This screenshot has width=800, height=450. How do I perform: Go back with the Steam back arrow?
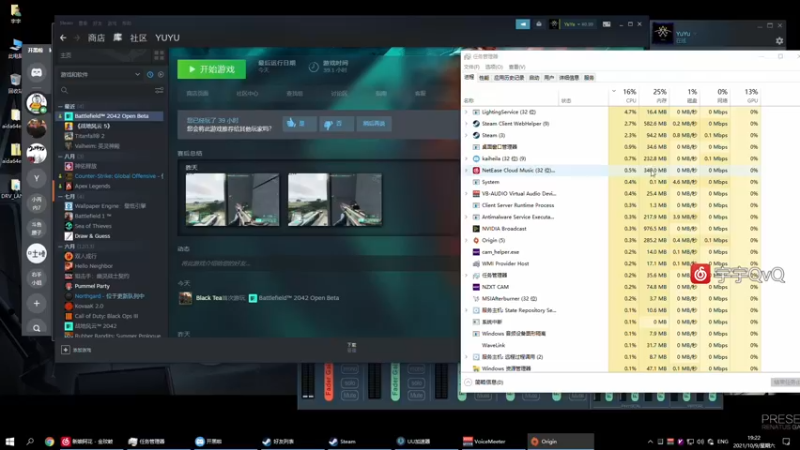point(63,38)
